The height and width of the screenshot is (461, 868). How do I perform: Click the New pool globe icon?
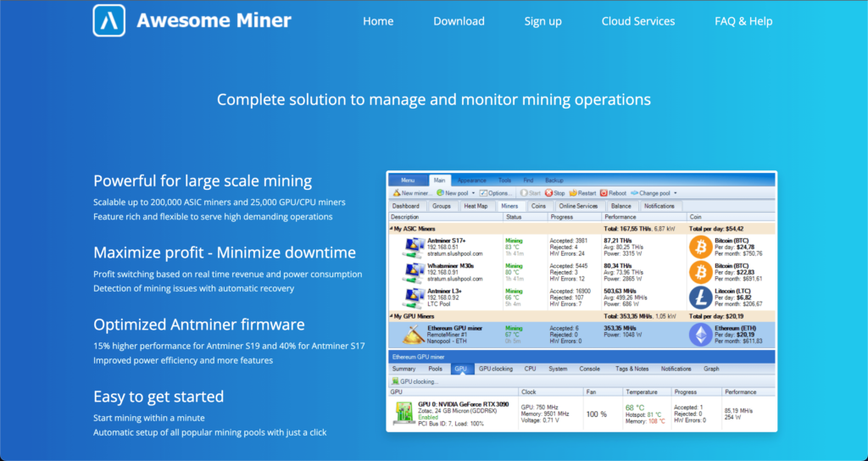click(x=440, y=193)
